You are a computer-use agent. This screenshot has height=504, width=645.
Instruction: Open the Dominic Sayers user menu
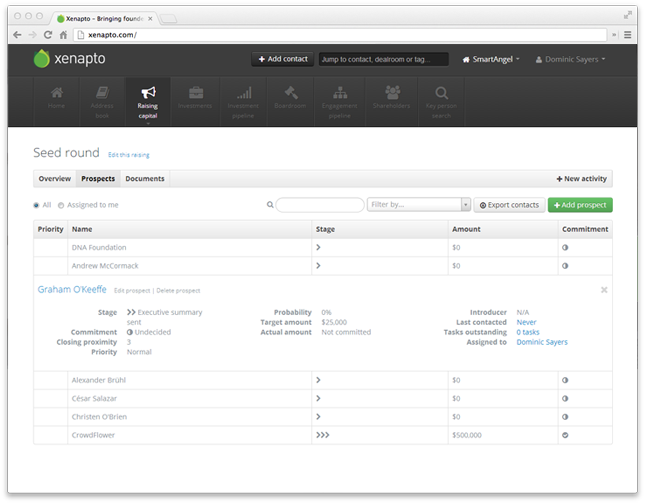[x=571, y=59]
